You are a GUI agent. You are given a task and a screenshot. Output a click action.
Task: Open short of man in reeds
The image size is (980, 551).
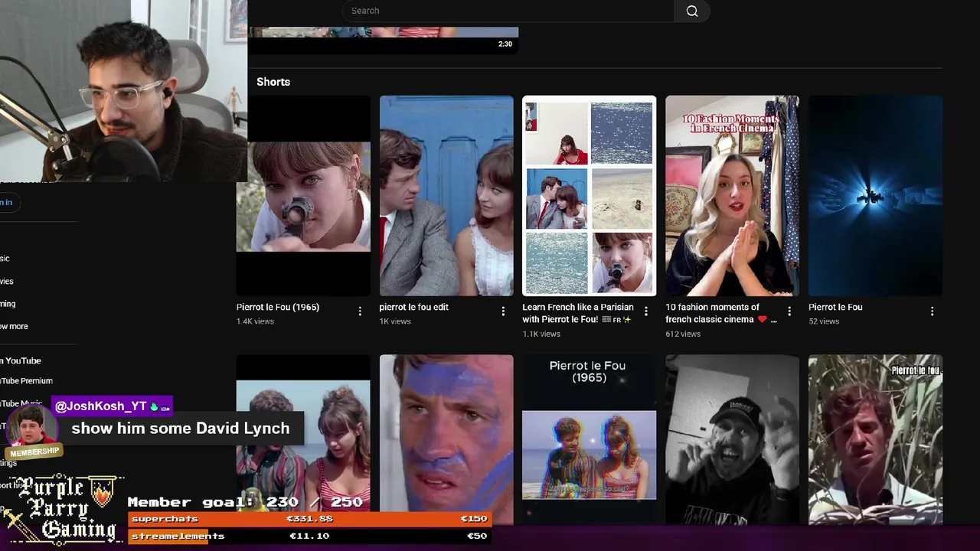point(875,440)
